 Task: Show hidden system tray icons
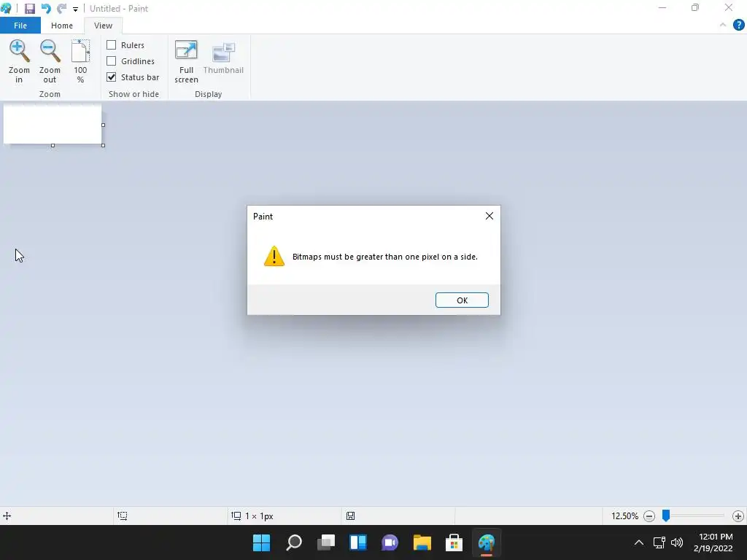coord(639,542)
